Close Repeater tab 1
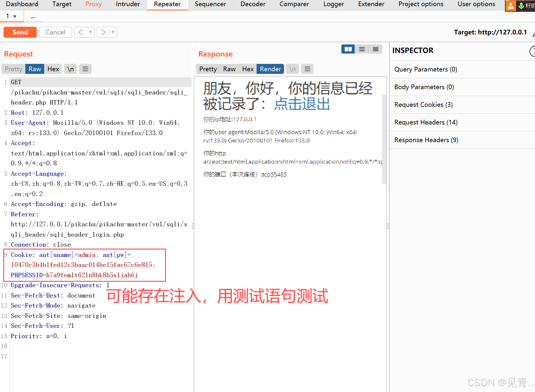Screen dimensions: 535x392 pos(15,16)
